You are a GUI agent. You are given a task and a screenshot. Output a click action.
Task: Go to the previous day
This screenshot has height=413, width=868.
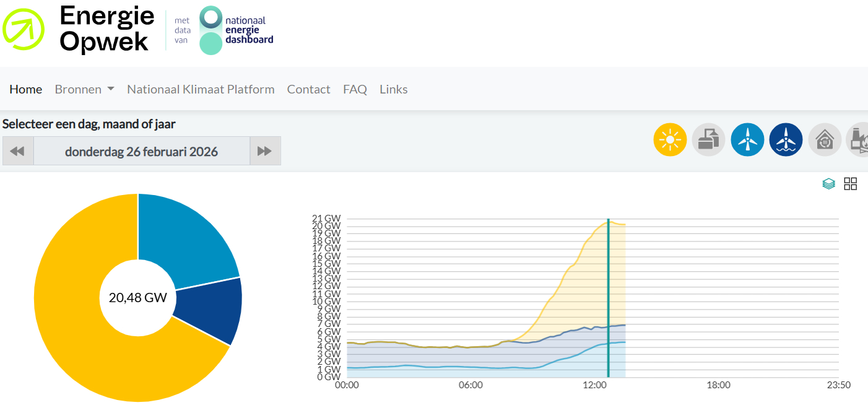[18, 151]
